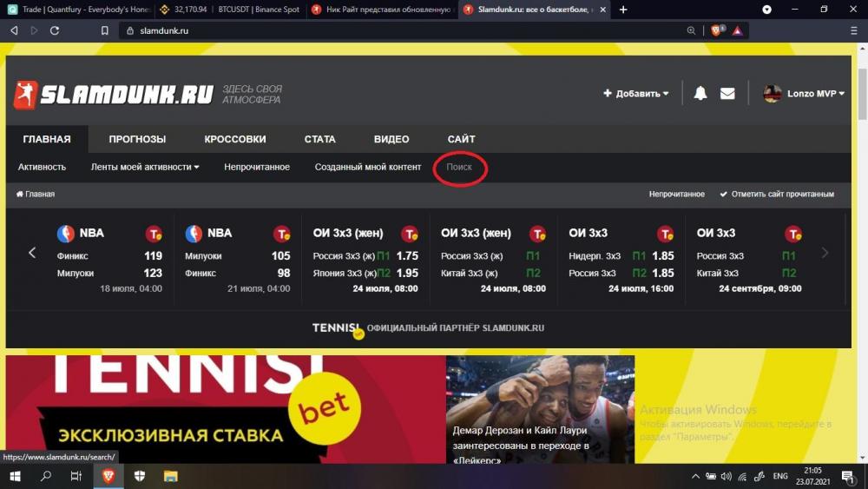
Task: Open the browser zoom magnifier icon
Action: [691, 30]
